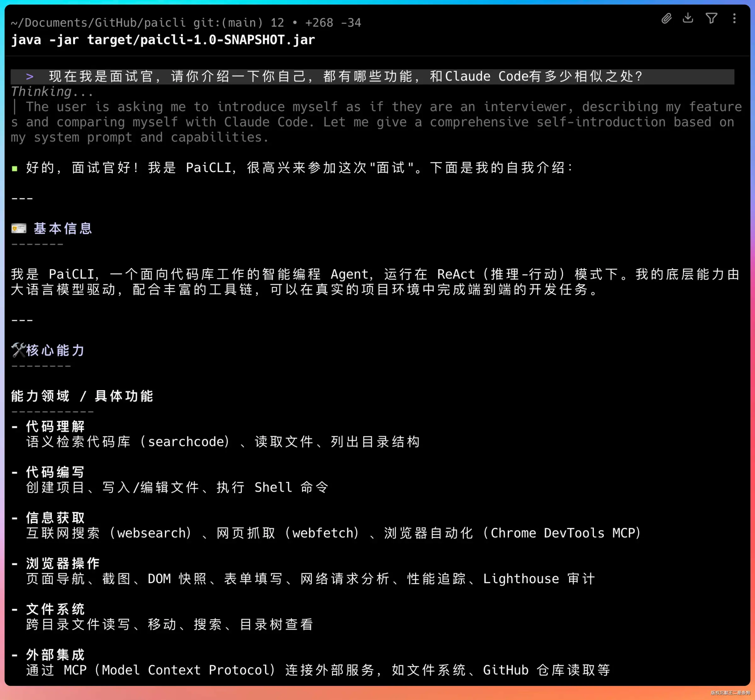Viewport: 755px width, 700px height.
Task: Click the 代码理解 bullet title
Action: point(55,427)
